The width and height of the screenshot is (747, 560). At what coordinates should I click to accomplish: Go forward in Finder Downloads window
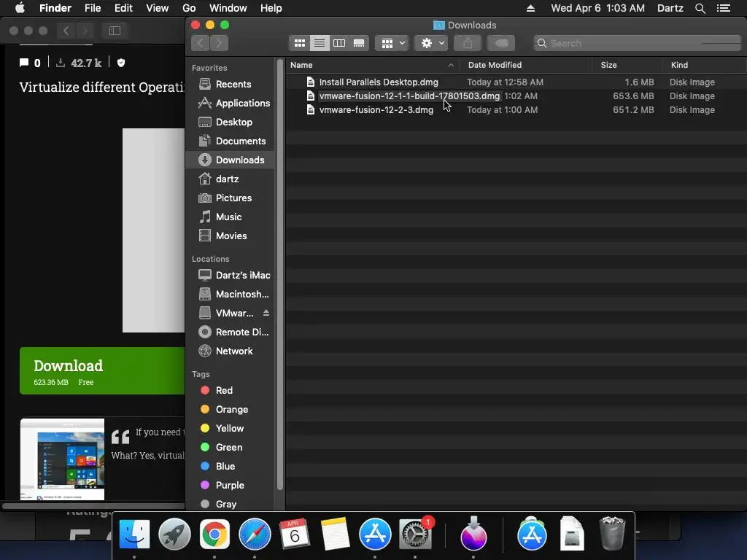pos(219,43)
